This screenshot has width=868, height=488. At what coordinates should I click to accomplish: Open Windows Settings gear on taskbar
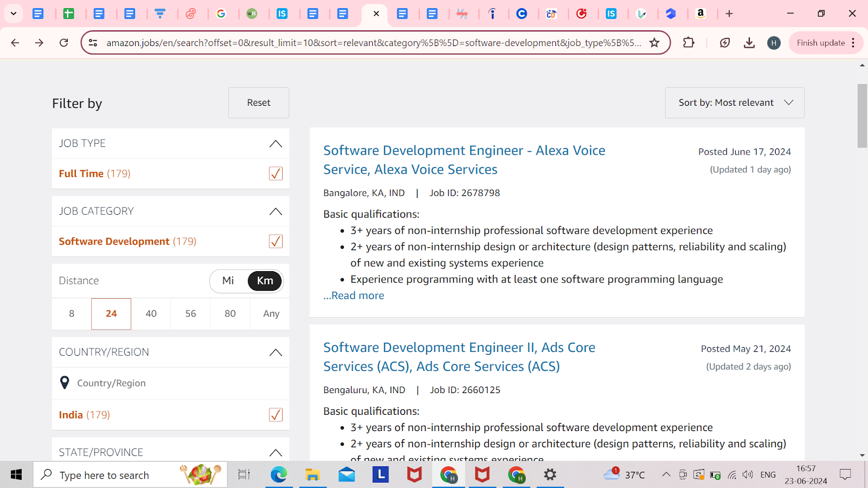(550, 475)
